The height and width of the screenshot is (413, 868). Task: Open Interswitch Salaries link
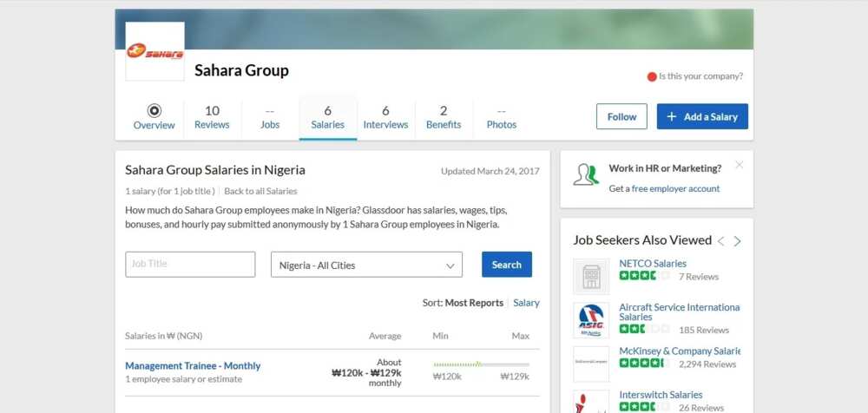tap(661, 395)
